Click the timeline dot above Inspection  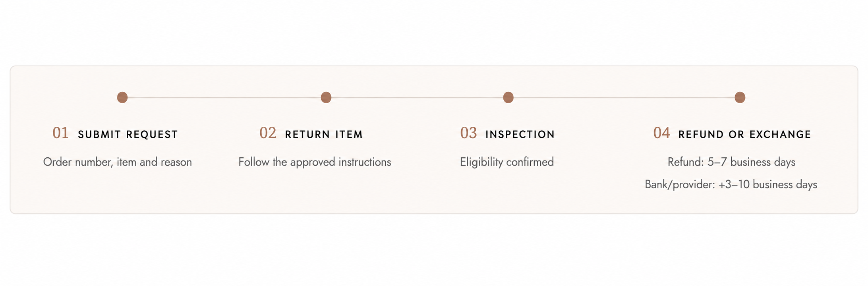click(508, 97)
